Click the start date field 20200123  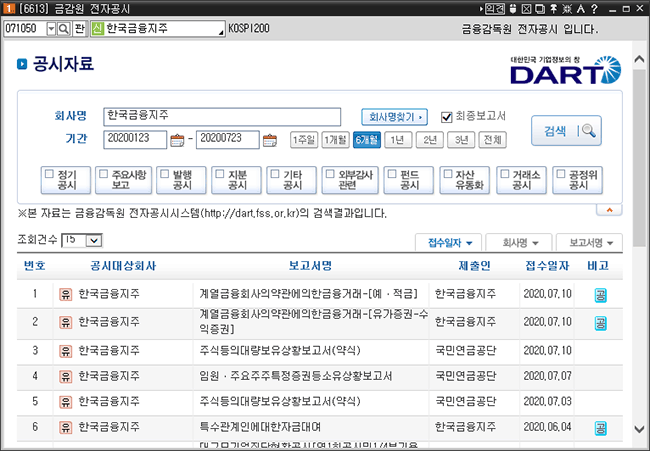click(x=135, y=140)
